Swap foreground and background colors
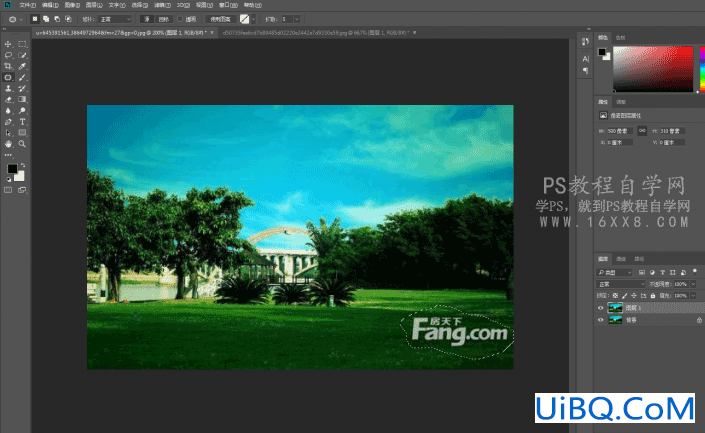This screenshot has height=433, width=705. (x=23, y=165)
